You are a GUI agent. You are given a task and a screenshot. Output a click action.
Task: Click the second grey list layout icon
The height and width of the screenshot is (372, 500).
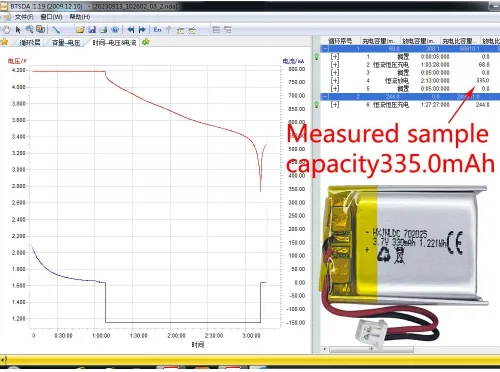coord(228,30)
